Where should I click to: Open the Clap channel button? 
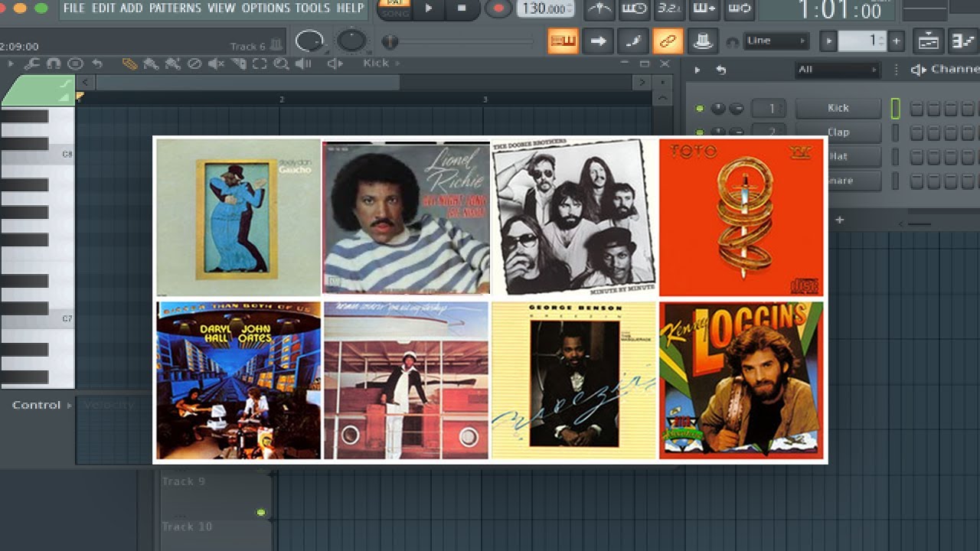coord(838,132)
